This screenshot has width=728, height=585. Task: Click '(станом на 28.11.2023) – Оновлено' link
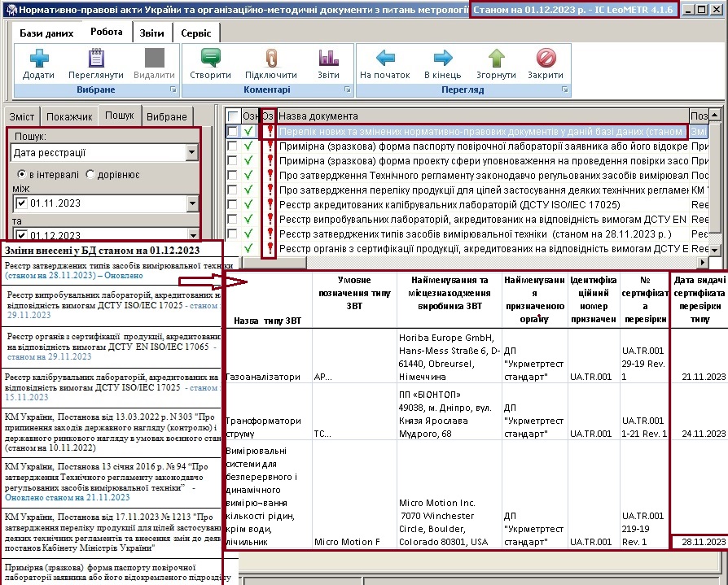(74, 276)
